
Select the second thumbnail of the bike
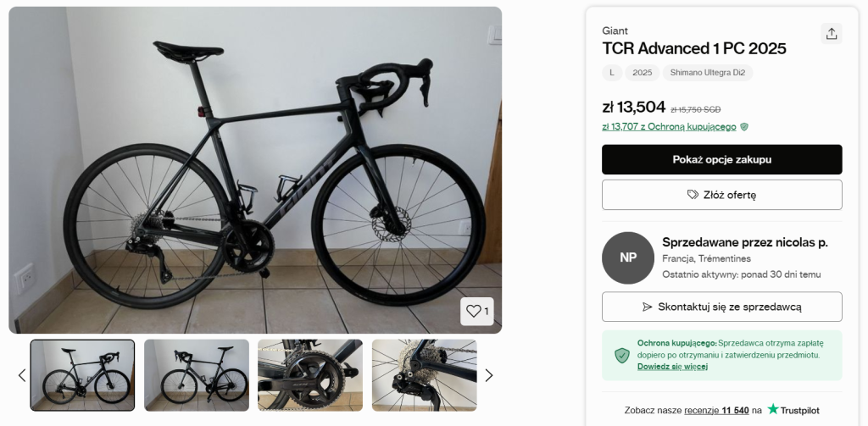click(x=197, y=375)
